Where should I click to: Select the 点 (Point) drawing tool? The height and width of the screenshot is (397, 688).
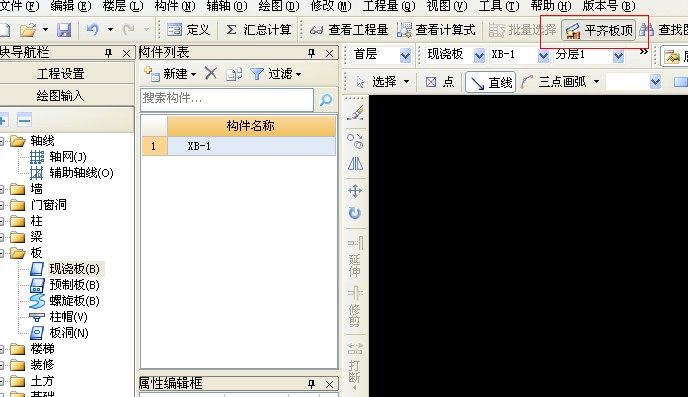tap(440, 82)
